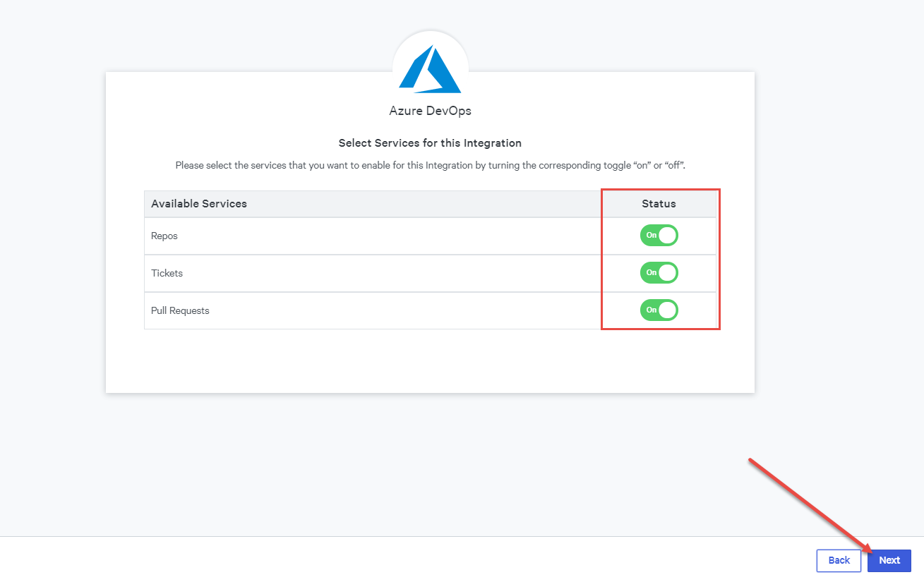Click the Back button

[x=839, y=561]
